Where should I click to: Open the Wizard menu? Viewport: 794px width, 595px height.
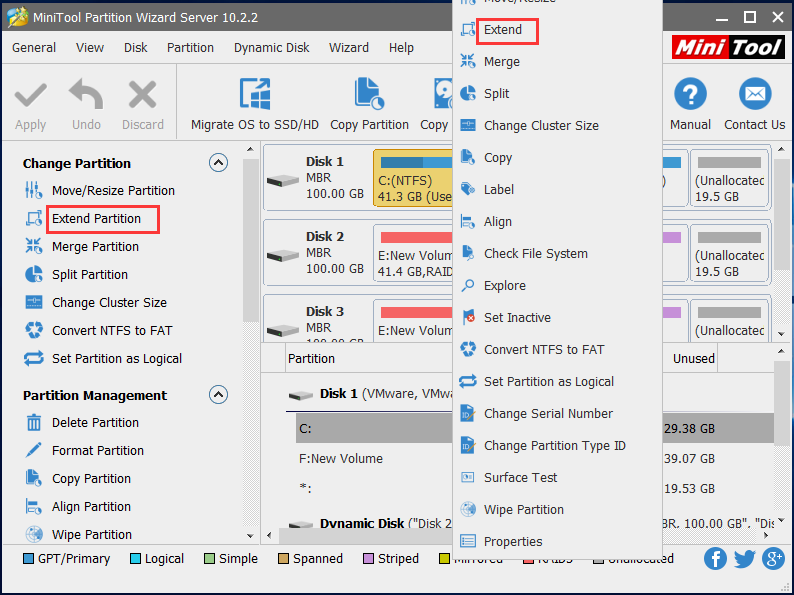pos(348,48)
